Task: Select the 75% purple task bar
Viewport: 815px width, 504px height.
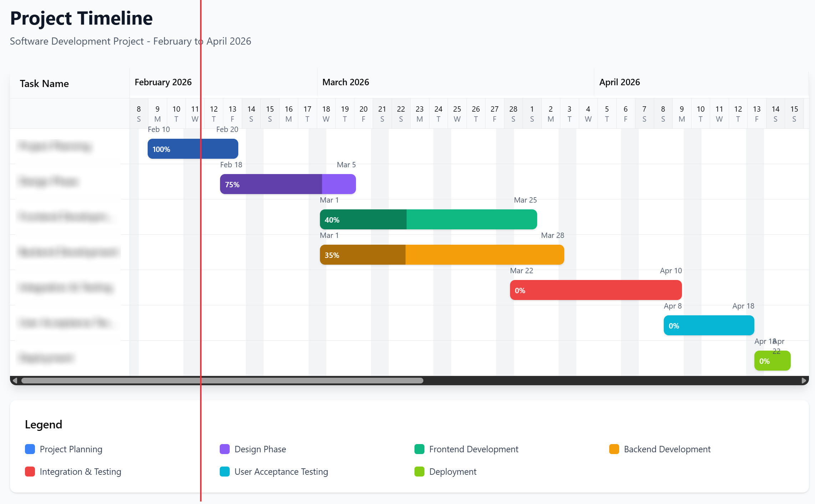Action: coord(287,184)
